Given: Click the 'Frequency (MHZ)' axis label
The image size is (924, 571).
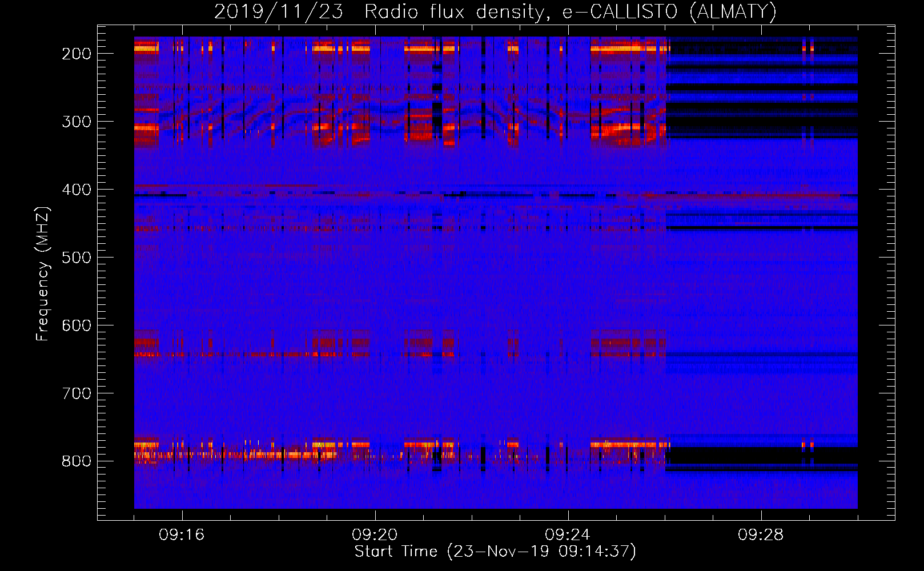Looking at the screenshot, I should click(43, 274).
